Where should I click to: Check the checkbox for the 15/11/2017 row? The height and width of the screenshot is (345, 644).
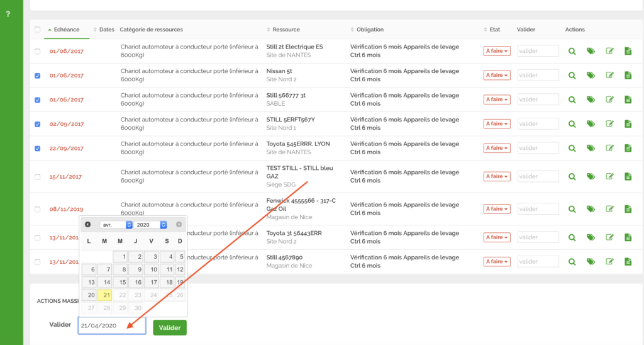tap(38, 177)
